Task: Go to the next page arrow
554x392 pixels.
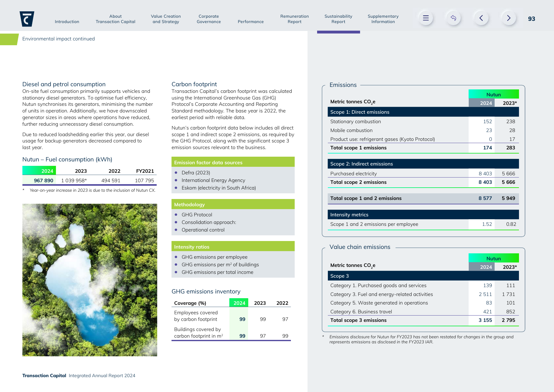Action: click(x=509, y=18)
